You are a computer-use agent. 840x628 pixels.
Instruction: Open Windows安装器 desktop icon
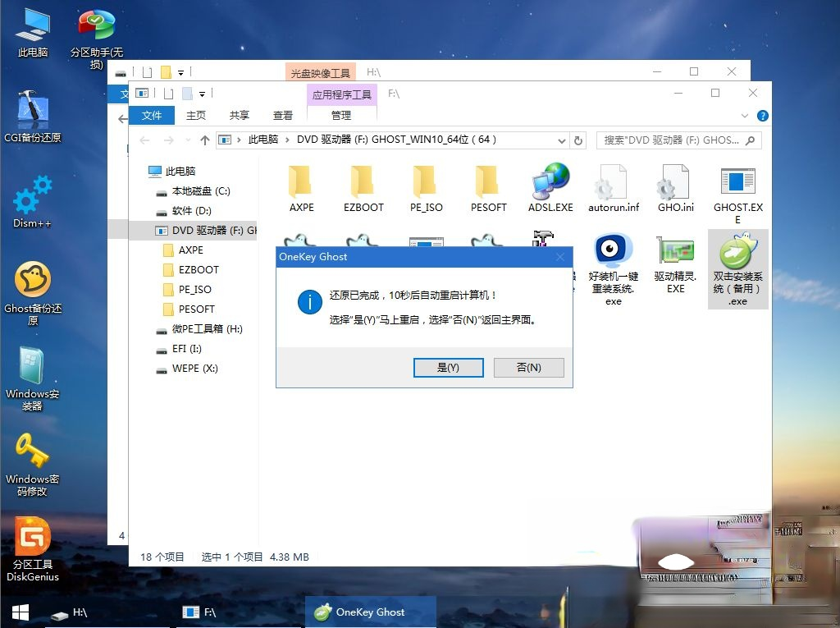pyautogui.click(x=32, y=378)
